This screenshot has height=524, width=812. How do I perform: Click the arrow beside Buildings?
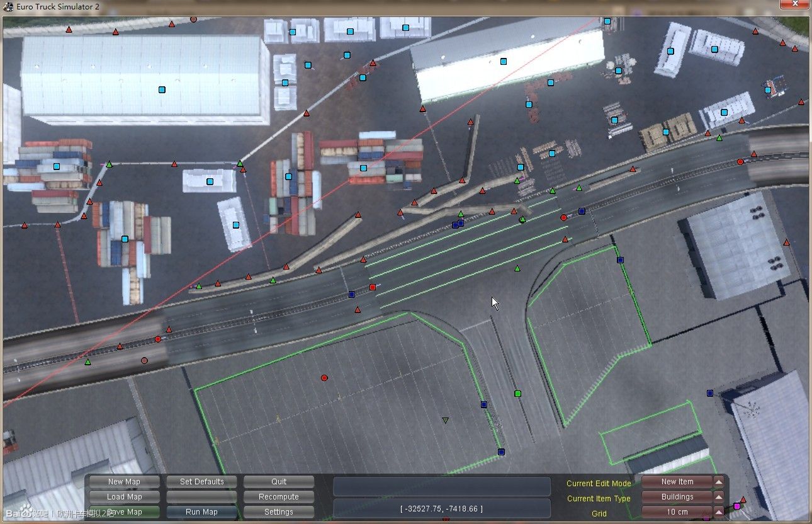point(719,497)
